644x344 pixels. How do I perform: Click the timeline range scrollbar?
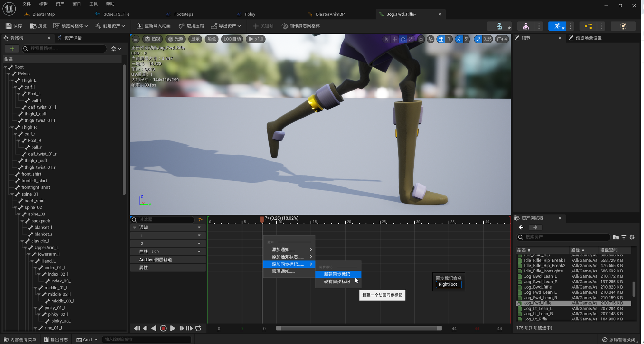point(359,328)
